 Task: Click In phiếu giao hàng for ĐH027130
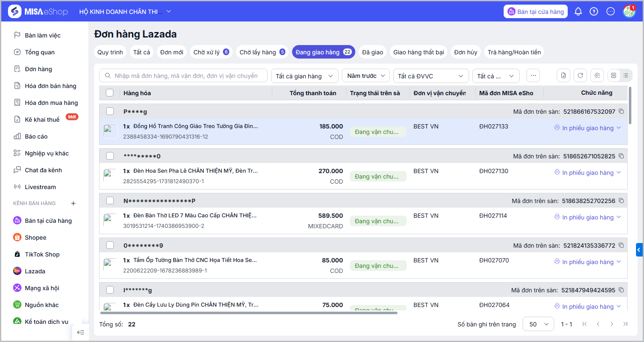click(x=588, y=173)
